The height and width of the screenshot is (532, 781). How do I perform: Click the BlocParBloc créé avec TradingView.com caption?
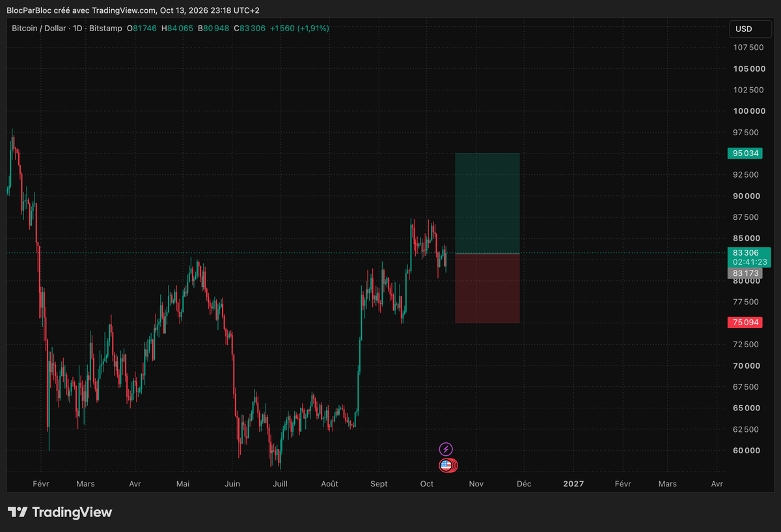(81, 10)
